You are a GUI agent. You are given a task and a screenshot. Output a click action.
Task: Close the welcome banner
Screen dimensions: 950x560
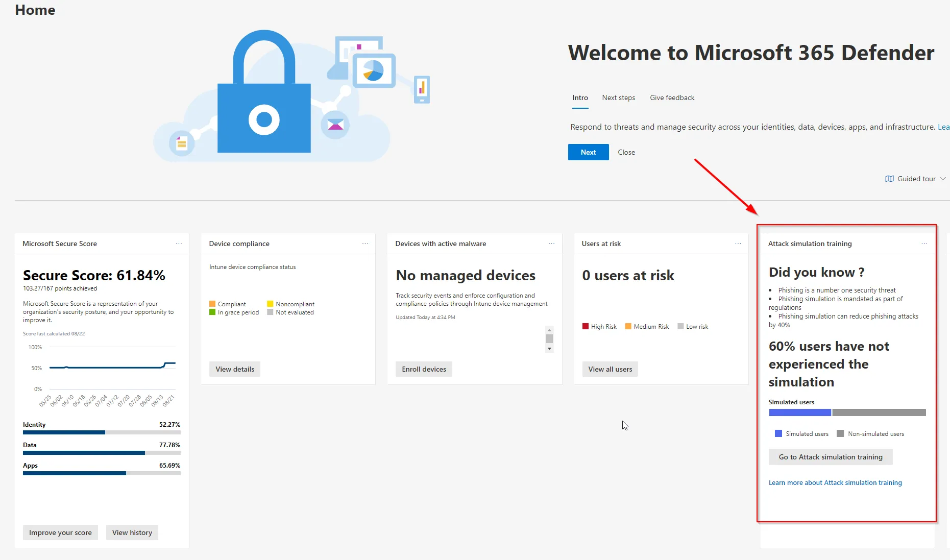coord(626,152)
